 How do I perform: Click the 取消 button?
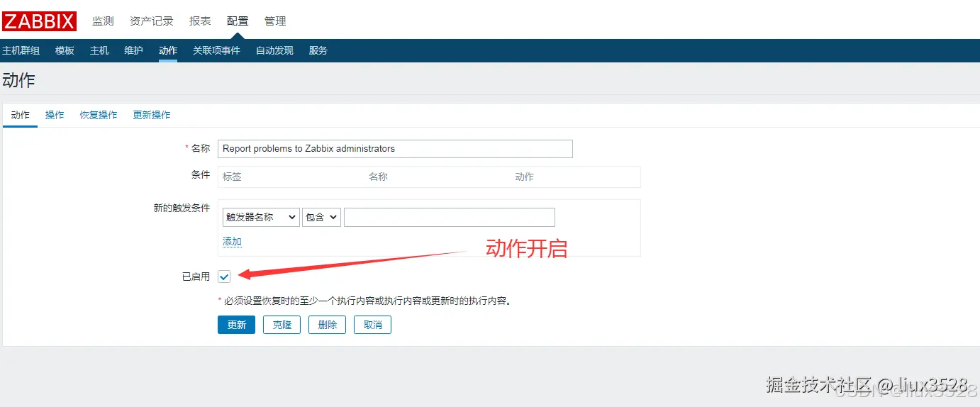click(372, 325)
